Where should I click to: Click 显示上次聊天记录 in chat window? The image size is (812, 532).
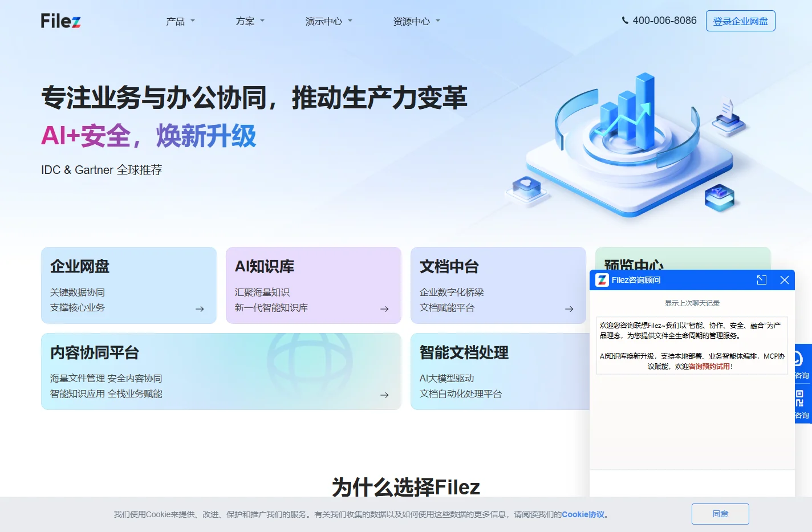tap(692, 303)
